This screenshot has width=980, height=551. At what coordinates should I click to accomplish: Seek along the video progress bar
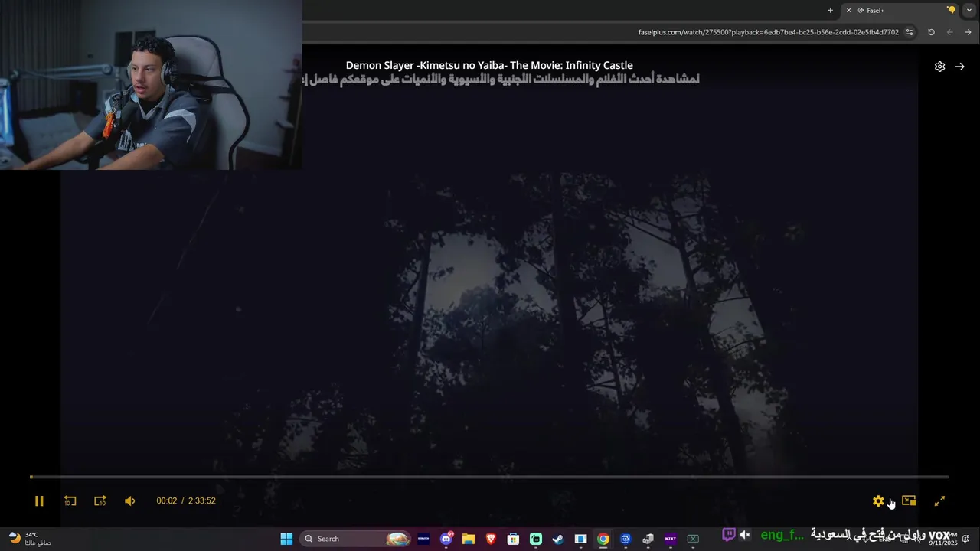[x=489, y=477]
